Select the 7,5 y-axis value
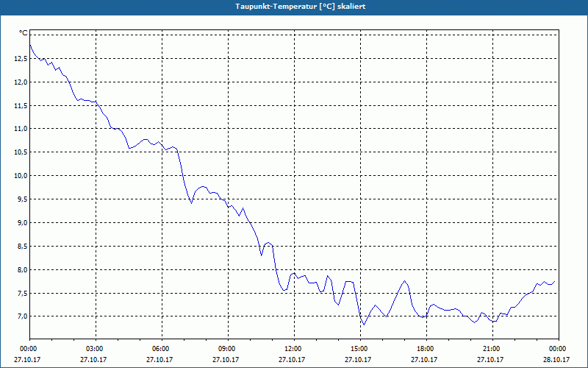The width and height of the screenshot is (588, 368). pyautogui.click(x=22, y=293)
